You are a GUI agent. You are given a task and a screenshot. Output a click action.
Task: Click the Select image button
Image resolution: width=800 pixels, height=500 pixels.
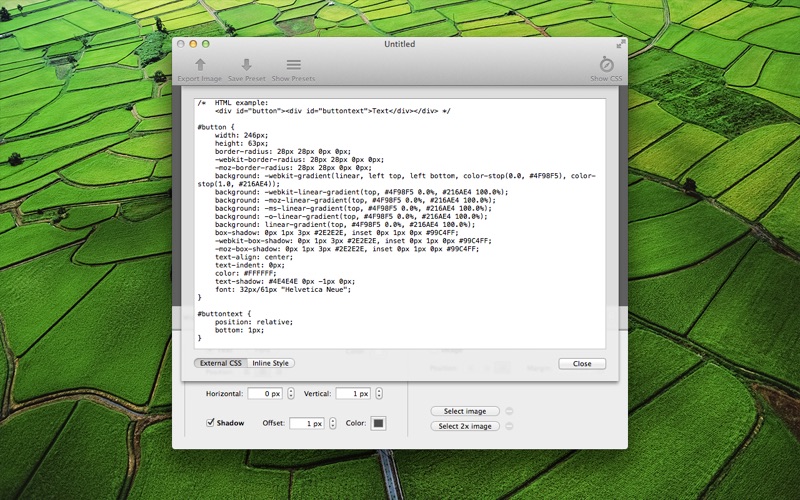click(465, 411)
